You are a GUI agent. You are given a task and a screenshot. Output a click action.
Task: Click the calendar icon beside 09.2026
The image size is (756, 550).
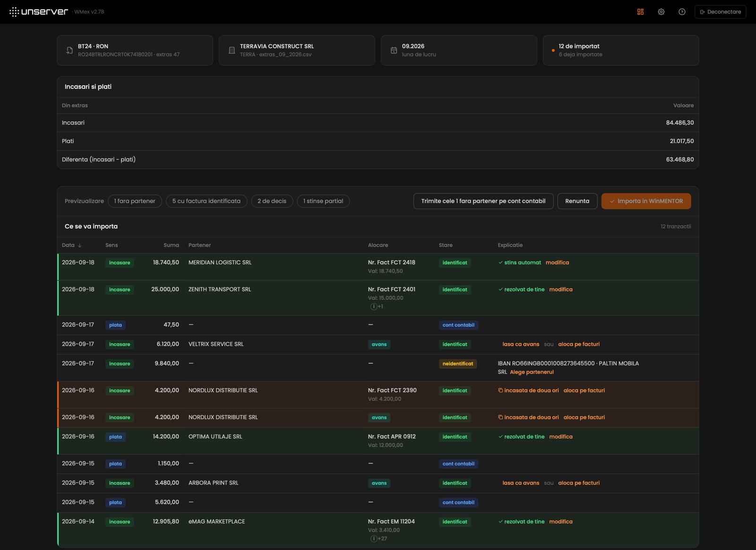click(394, 50)
